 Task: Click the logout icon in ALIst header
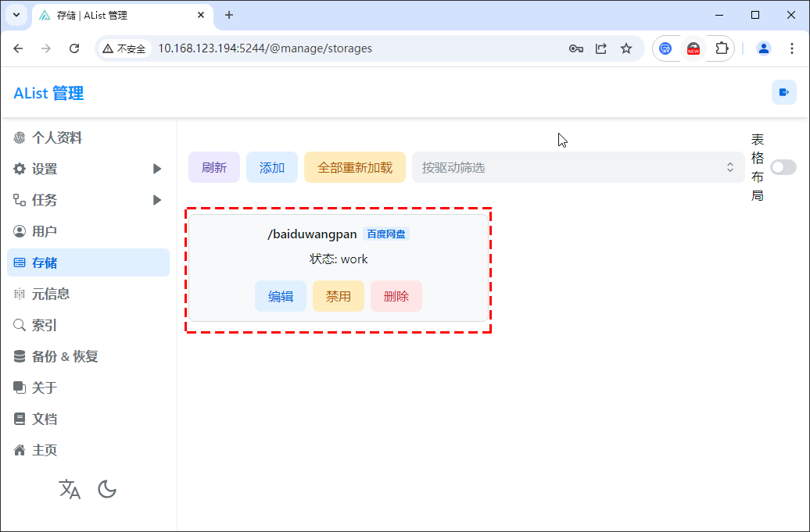click(783, 92)
